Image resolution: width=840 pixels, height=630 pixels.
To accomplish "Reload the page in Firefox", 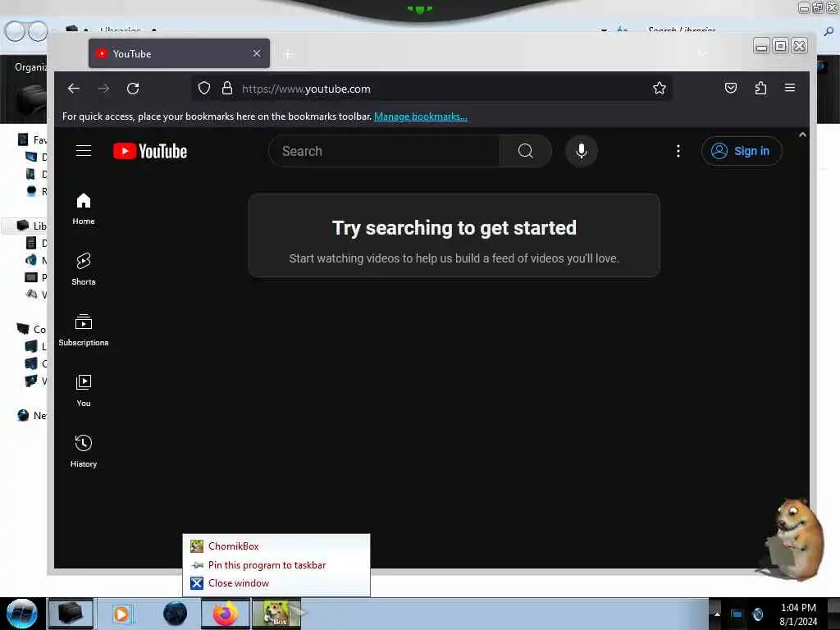I will [x=134, y=89].
